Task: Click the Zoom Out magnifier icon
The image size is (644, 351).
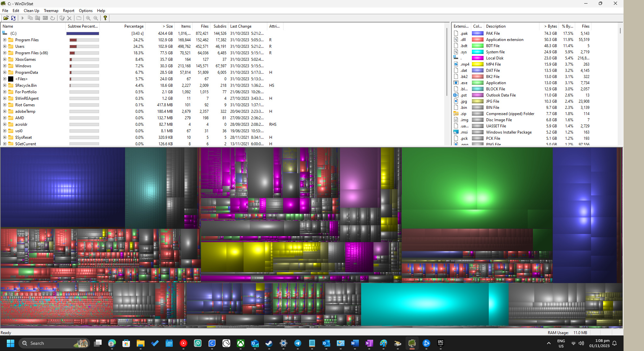Action: (96, 18)
